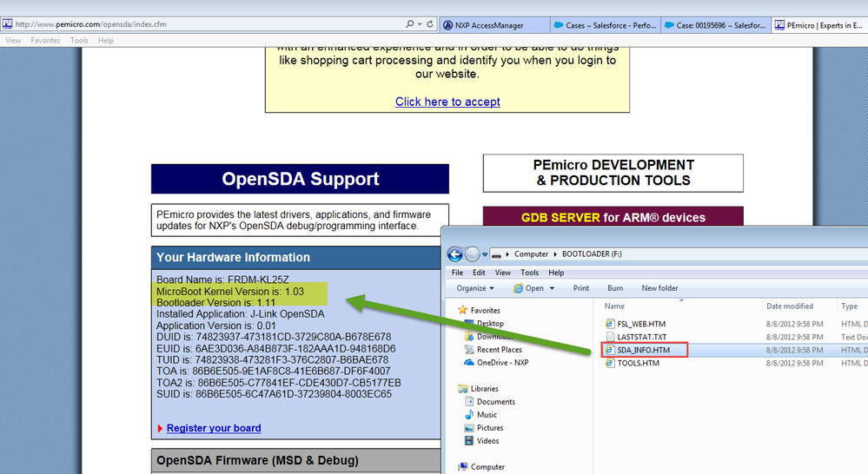Click the Explorer back arrow button
Screen dimensions: 868x474
[455, 253]
